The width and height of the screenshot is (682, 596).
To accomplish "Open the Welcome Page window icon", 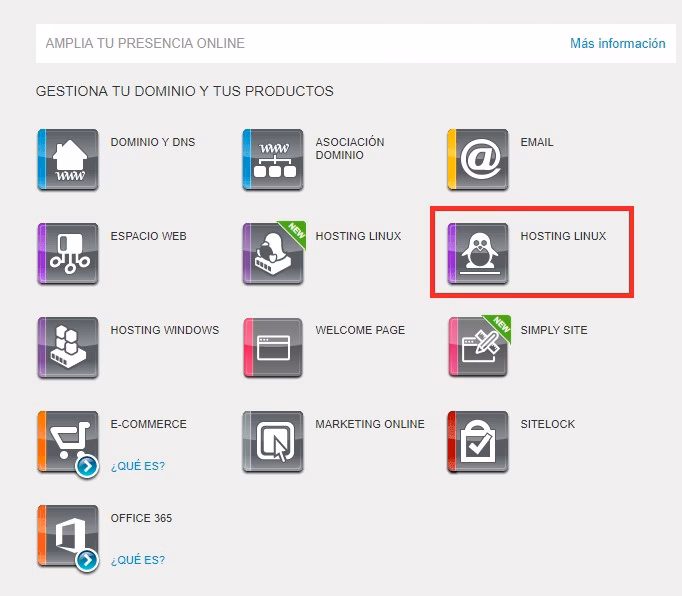I will pyautogui.click(x=273, y=347).
